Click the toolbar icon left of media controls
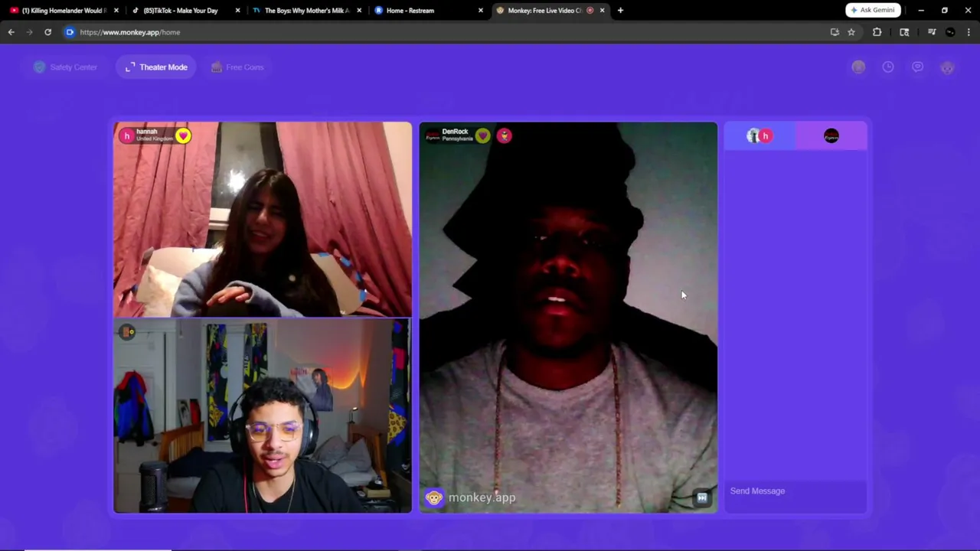 tap(904, 32)
